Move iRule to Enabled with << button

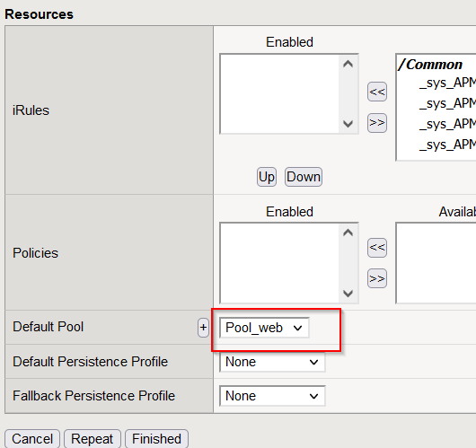tap(377, 92)
